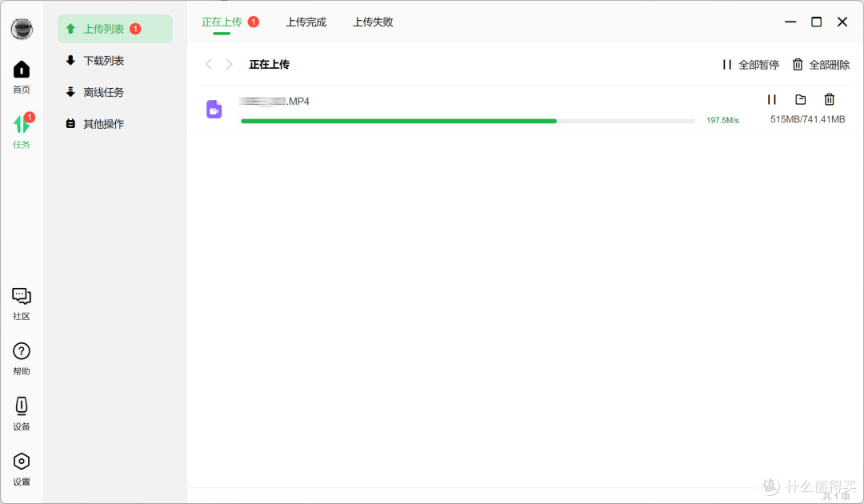Open the 帮助 help page

click(x=22, y=359)
